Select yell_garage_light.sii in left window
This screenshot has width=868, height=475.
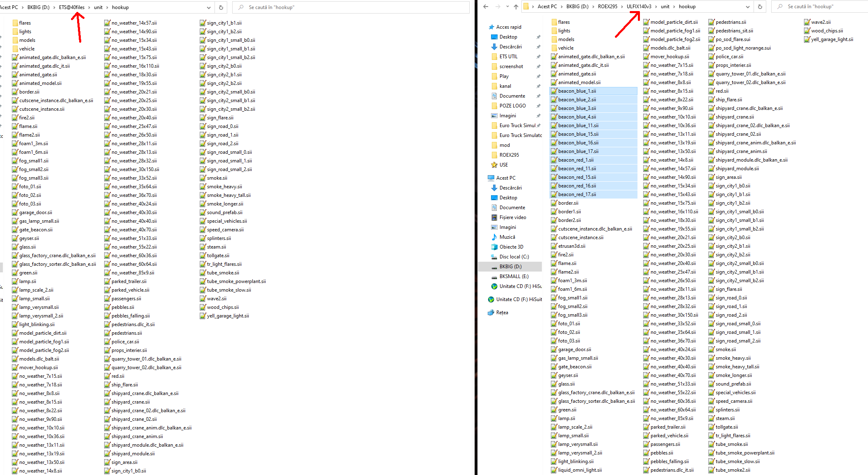(x=228, y=316)
